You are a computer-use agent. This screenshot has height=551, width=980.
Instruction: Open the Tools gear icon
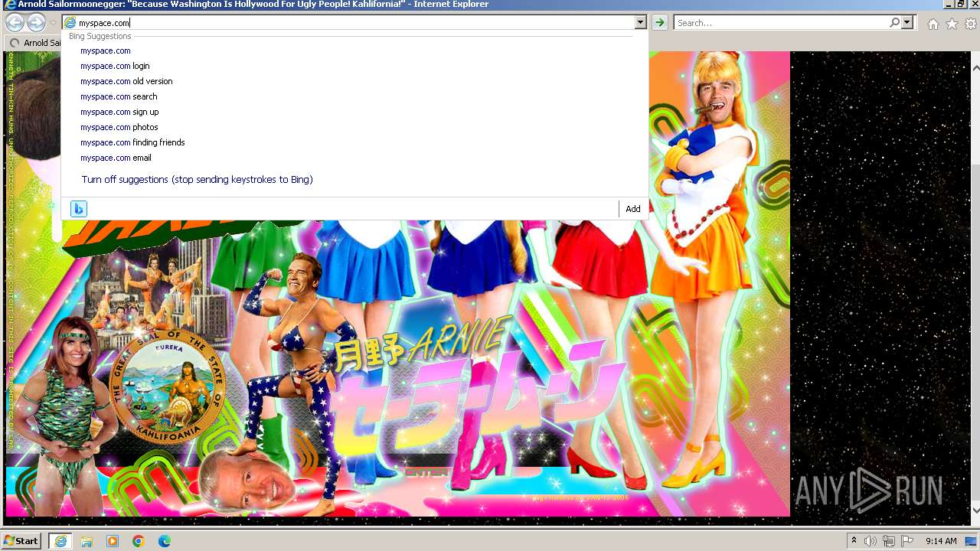(971, 24)
